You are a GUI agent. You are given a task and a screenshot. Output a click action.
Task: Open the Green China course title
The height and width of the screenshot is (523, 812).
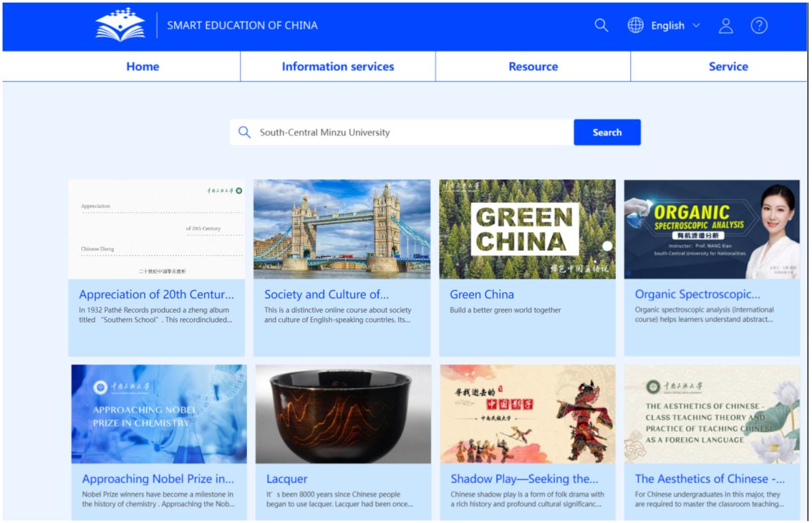click(482, 294)
